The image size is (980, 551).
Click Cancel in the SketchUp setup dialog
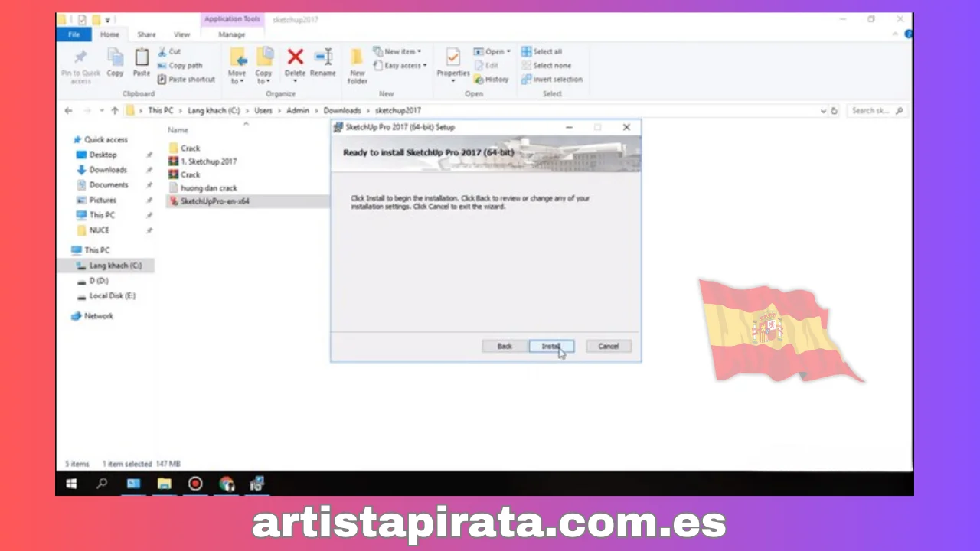pos(608,346)
